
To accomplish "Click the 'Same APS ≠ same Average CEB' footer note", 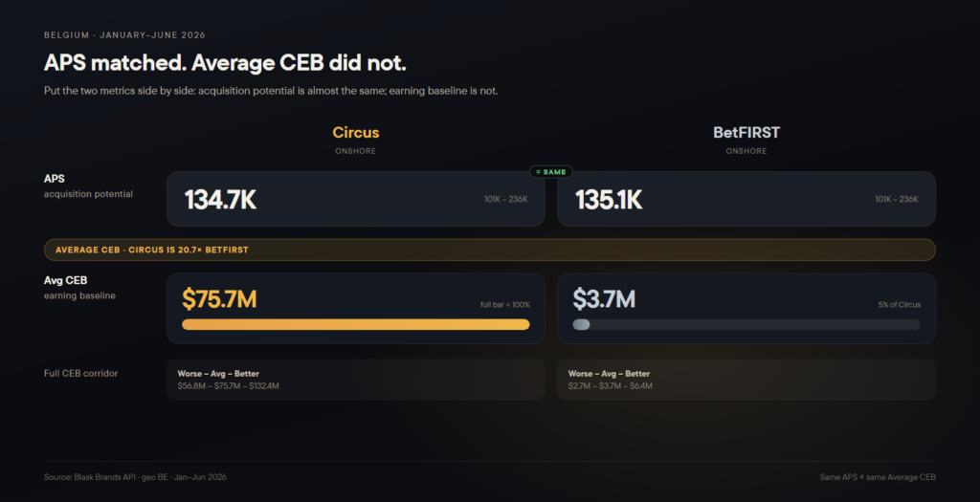I will pyautogui.click(x=878, y=477).
